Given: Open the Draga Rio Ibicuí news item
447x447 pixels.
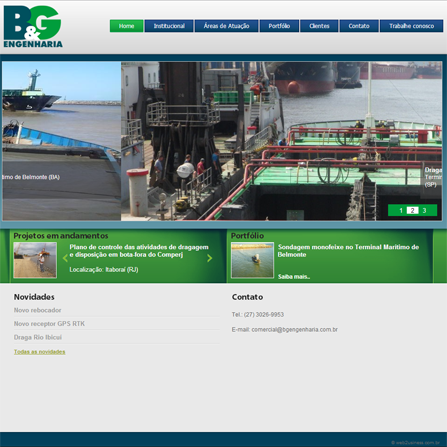Looking at the screenshot, I should pyautogui.click(x=38, y=337).
